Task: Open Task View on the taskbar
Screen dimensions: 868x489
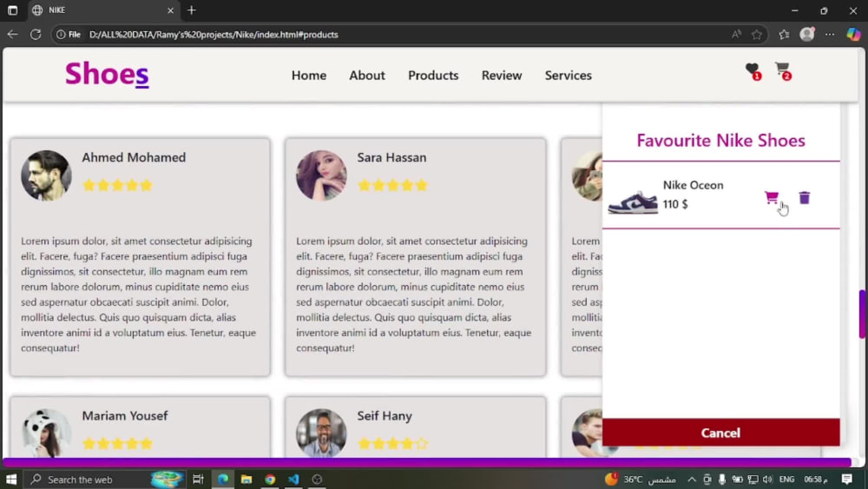Action: point(198,479)
